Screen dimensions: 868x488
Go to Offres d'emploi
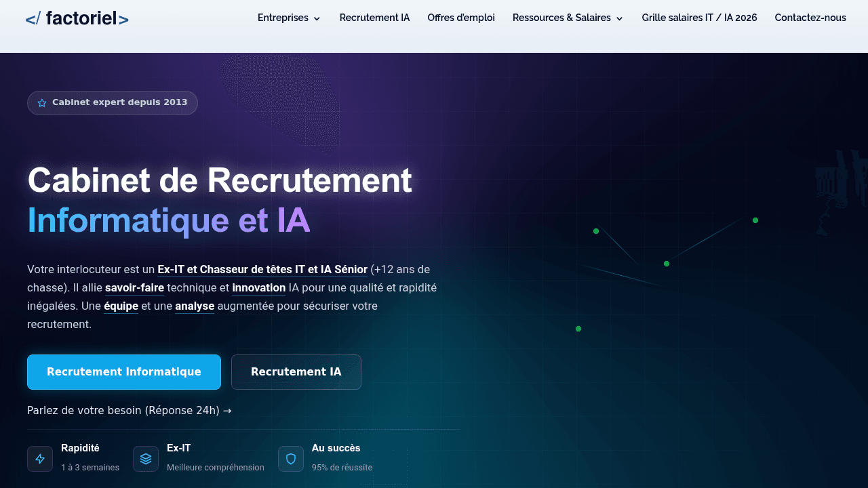(461, 18)
